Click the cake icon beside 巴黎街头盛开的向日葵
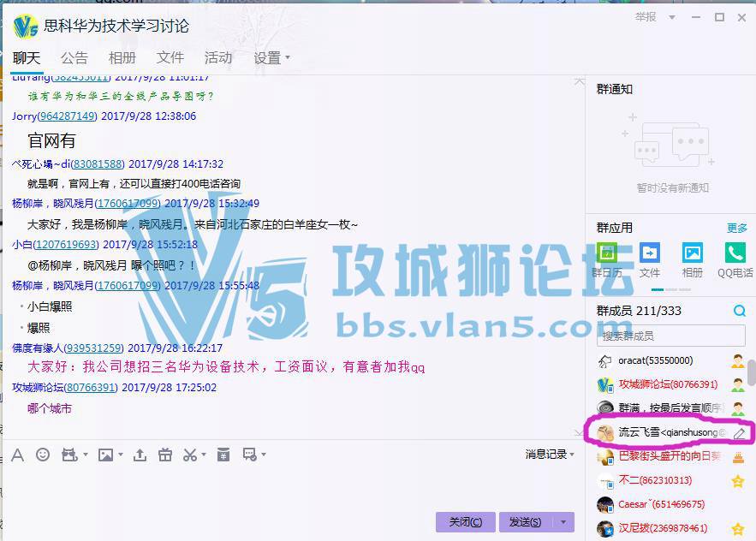The image size is (756, 541). (738, 456)
